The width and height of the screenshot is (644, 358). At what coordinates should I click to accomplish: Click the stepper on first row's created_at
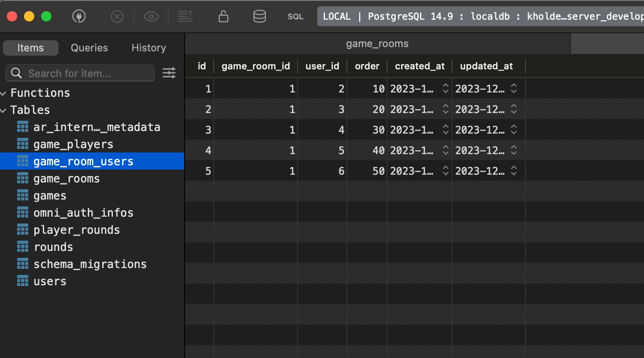pyautogui.click(x=445, y=89)
